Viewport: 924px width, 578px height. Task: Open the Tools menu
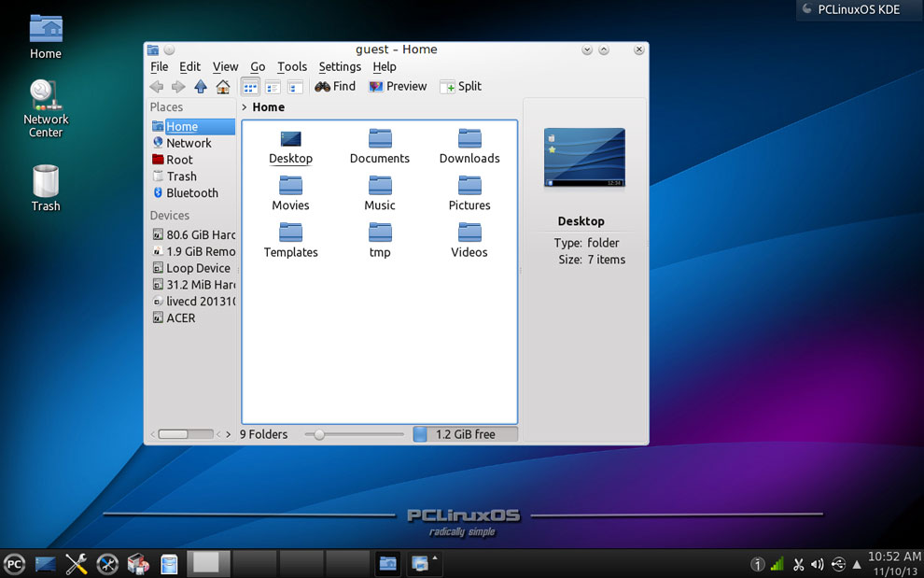coord(292,66)
